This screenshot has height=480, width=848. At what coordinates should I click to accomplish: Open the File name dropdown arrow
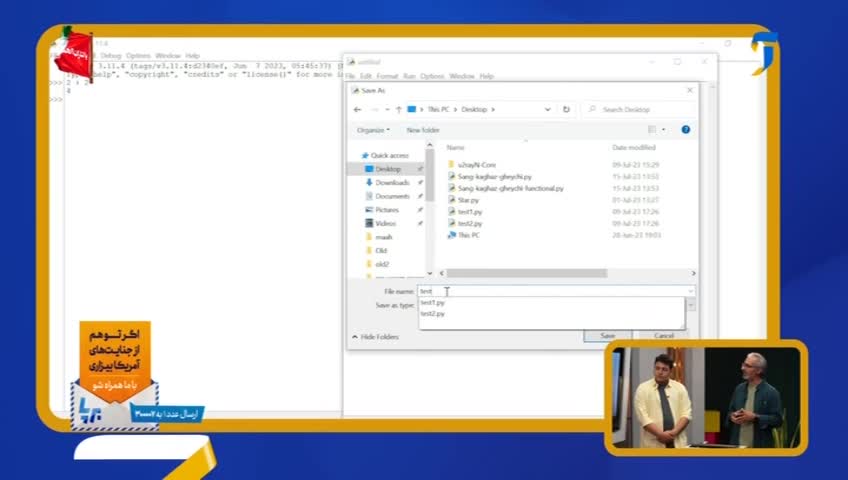pos(691,291)
